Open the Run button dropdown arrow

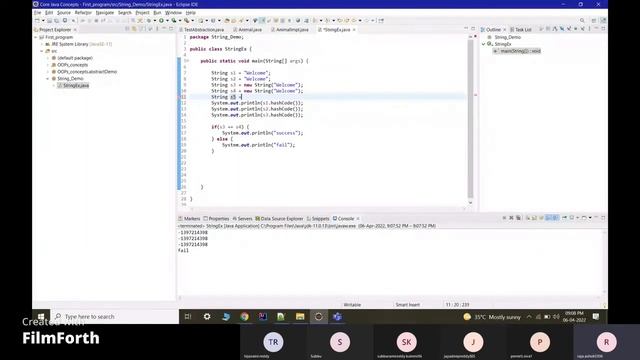point(167,20)
